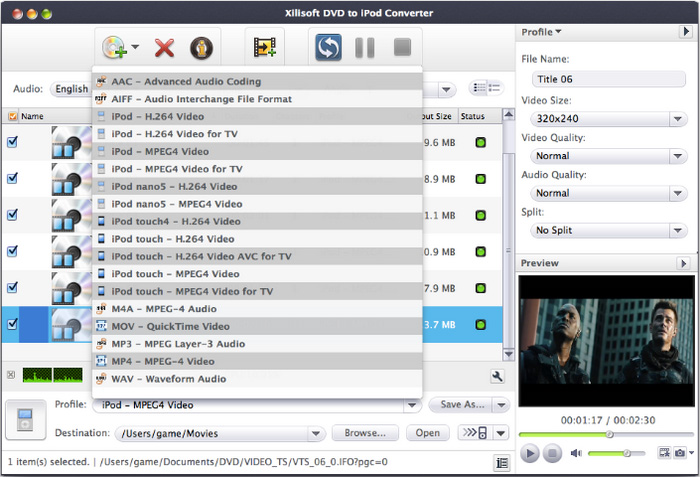
Task: Select MP4 – MPEG-4 Video
Action: (x=257, y=361)
